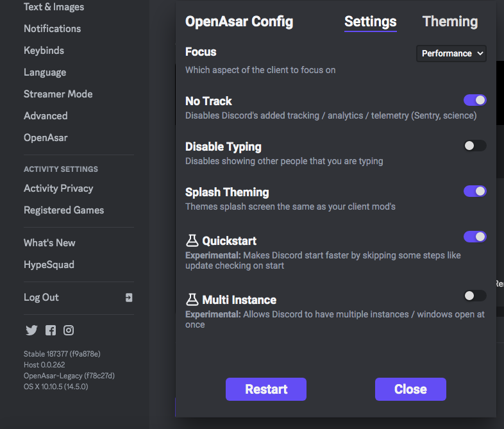This screenshot has width=504, height=429.
Task: Click the Splash Theming heading
Action: pyautogui.click(x=227, y=192)
